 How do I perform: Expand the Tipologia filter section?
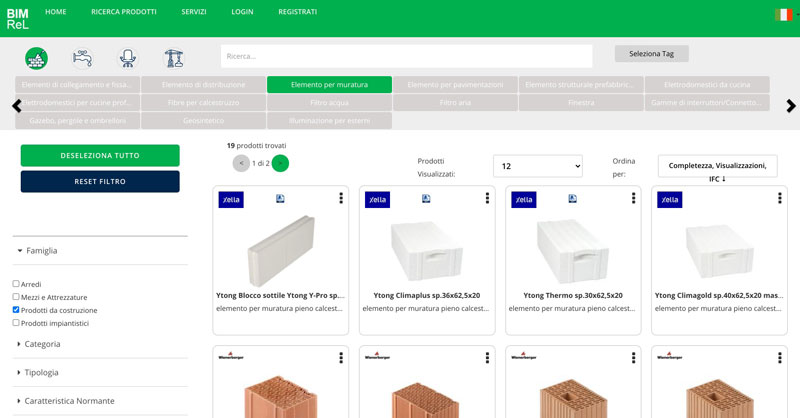tap(41, 372)
